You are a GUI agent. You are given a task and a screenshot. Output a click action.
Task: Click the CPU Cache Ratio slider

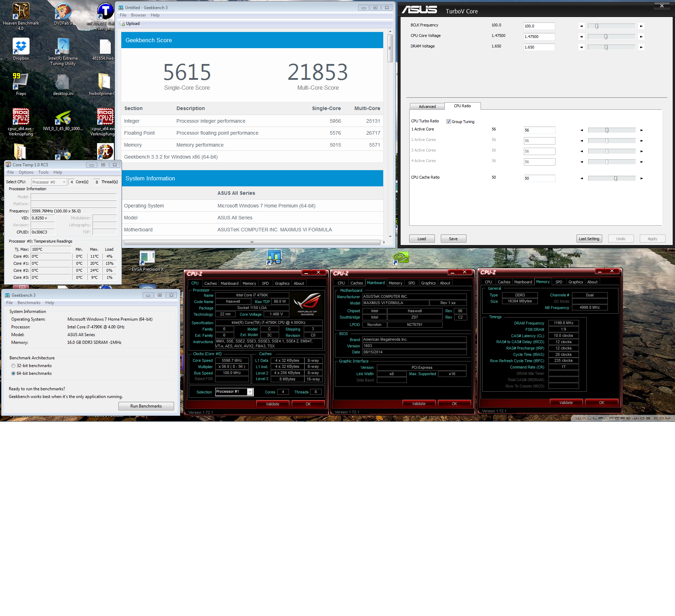(x=612, y=178)
